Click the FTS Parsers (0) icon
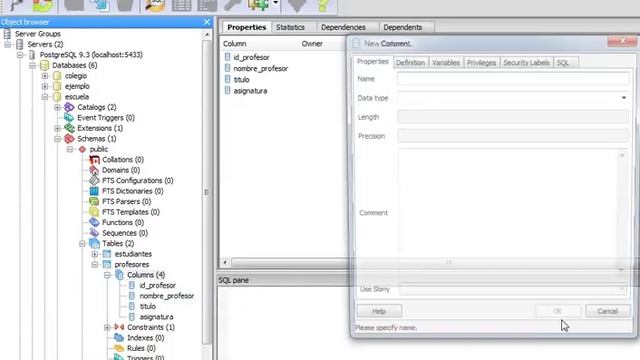The height and width of the screenshot is (360, 640). pyautogui.click(x=94, y=202)
